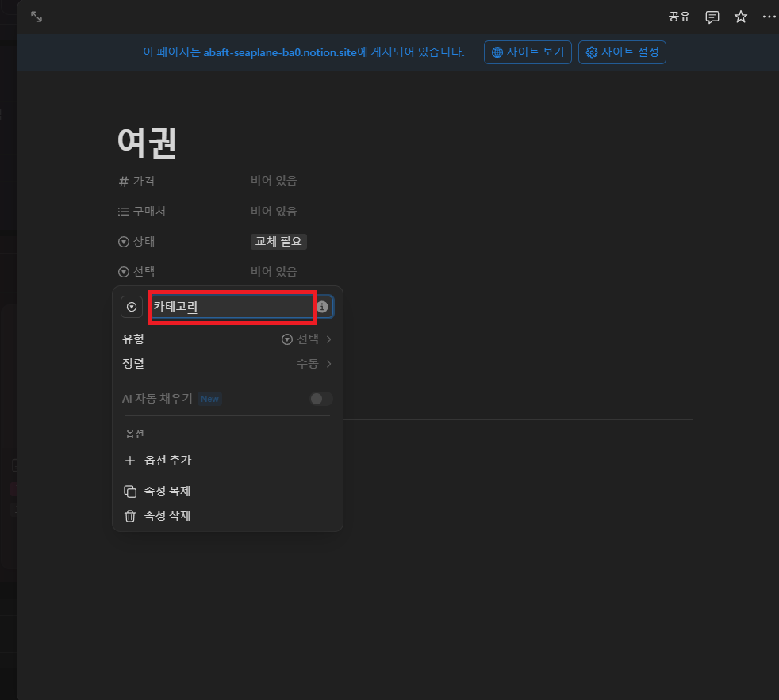Open the three-dot more options menu

pyautogui.click(x=769, y=17)
